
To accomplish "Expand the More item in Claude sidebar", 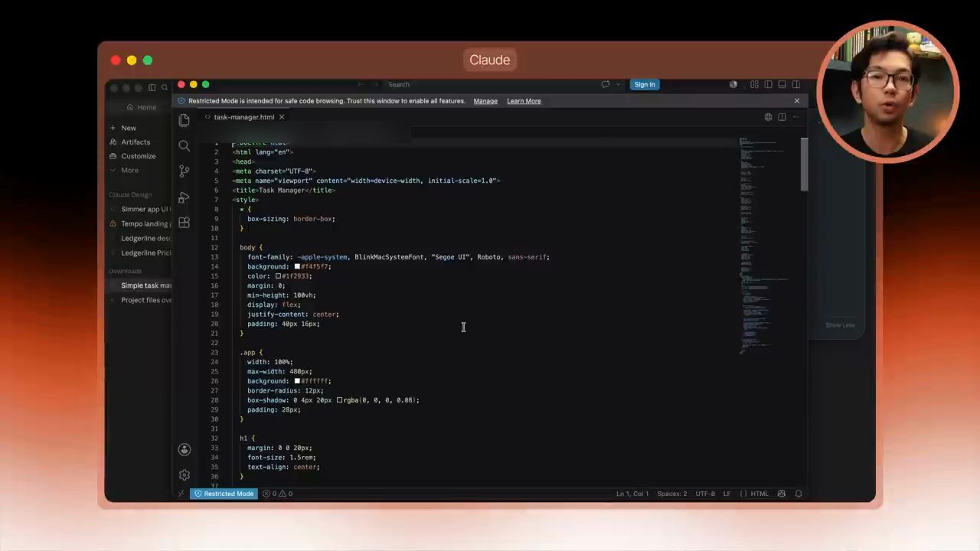I will click(129, 170).
